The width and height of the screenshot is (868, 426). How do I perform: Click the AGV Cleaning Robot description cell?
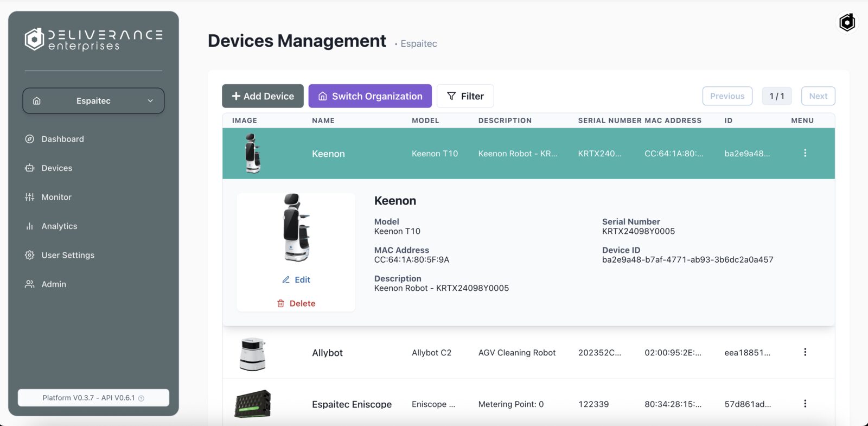(517, 353)
